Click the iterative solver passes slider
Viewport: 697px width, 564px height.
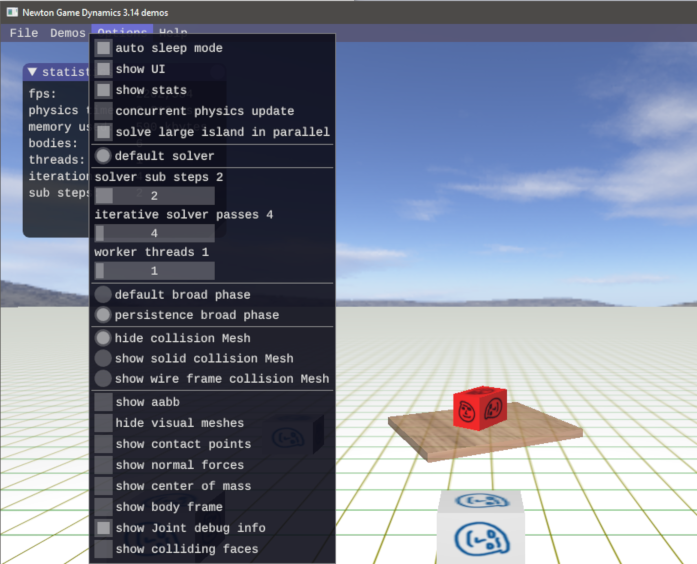pos(154,233)
